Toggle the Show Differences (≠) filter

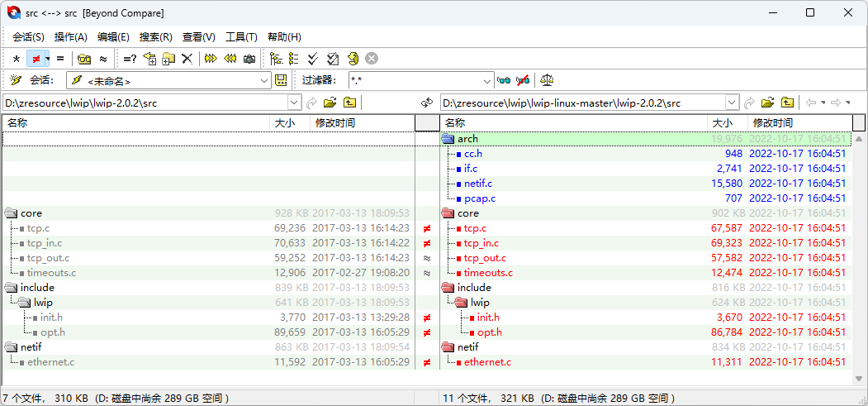(x=36, y=59)
